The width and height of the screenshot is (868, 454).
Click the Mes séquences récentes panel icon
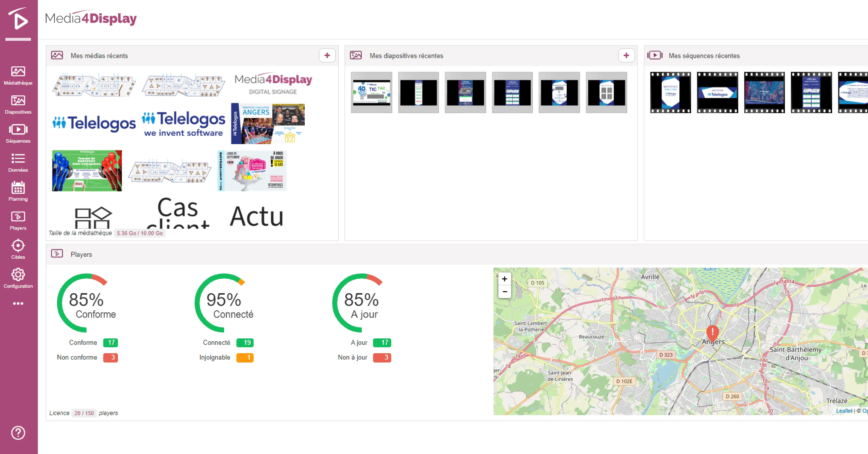655,55
